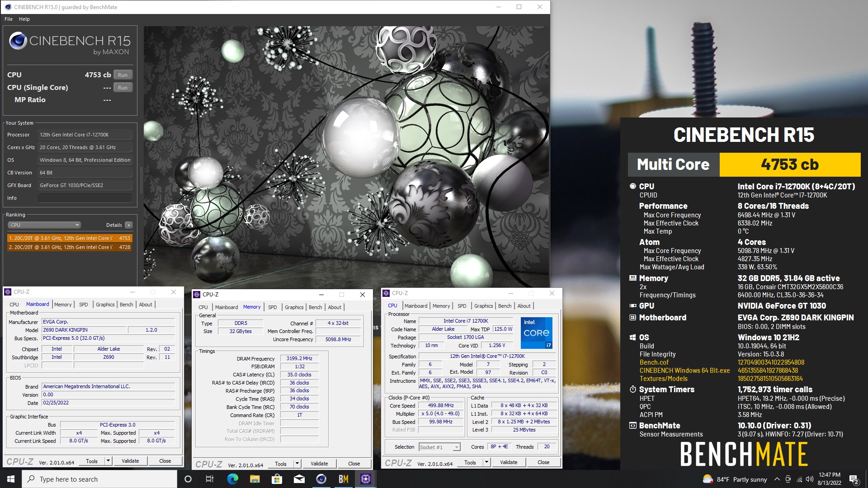Open SPD tab in Mainboard CPU-Z window

84,305
